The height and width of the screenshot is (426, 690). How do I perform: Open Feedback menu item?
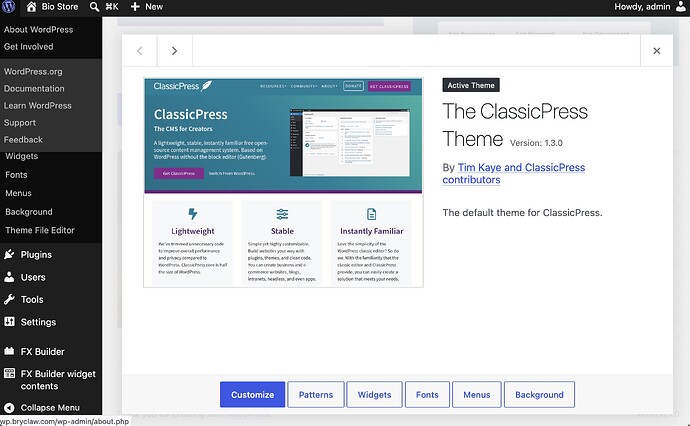(x=23, y=140)
